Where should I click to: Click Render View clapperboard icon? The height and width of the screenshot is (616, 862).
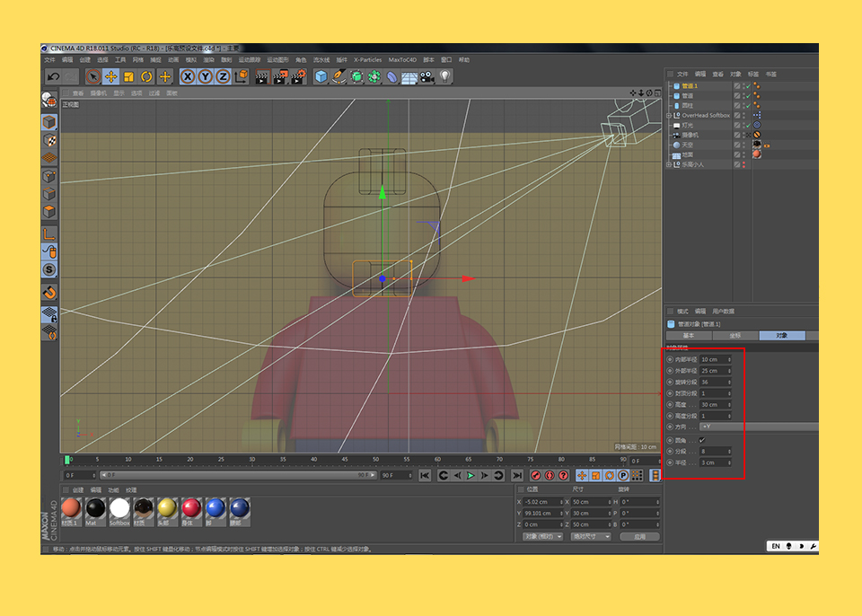261,77
